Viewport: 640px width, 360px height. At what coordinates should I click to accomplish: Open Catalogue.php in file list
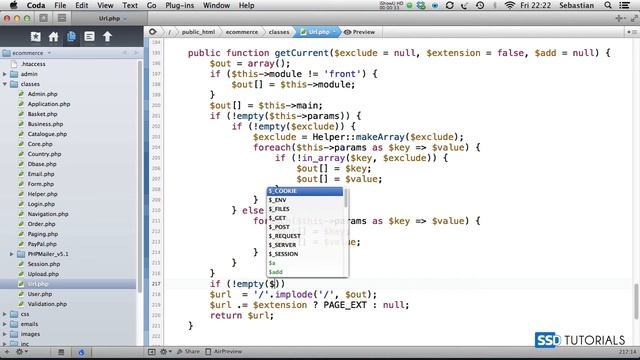pyautogui.click(x=47, y=134)
